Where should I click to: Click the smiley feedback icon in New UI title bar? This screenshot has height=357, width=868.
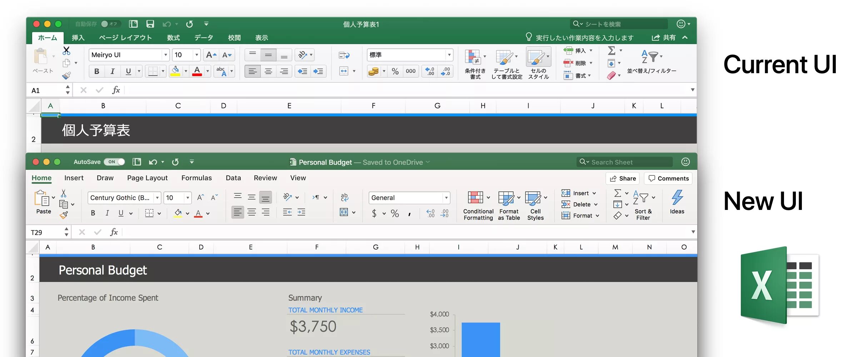[x=685, y=162]
